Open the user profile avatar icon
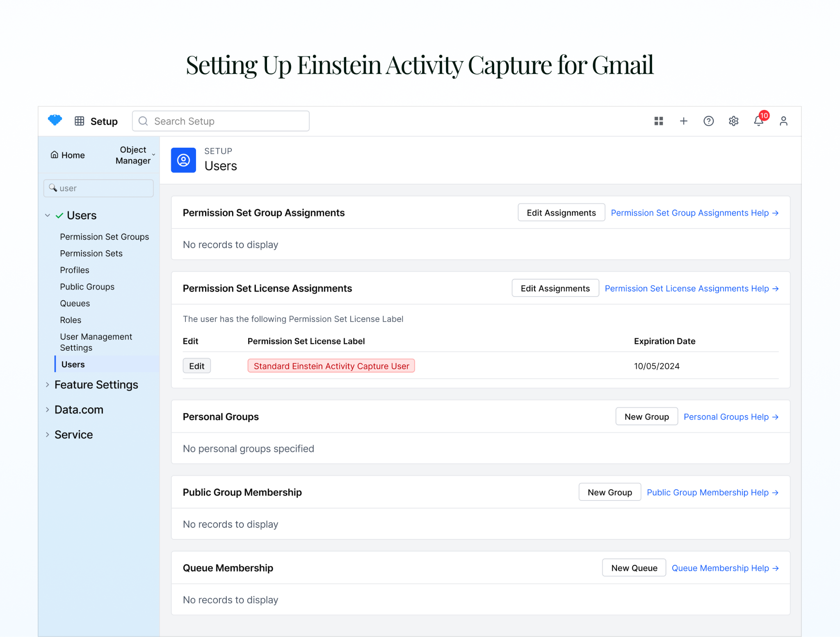This screenshot has width=840, height=637. (x=783, y=121)
